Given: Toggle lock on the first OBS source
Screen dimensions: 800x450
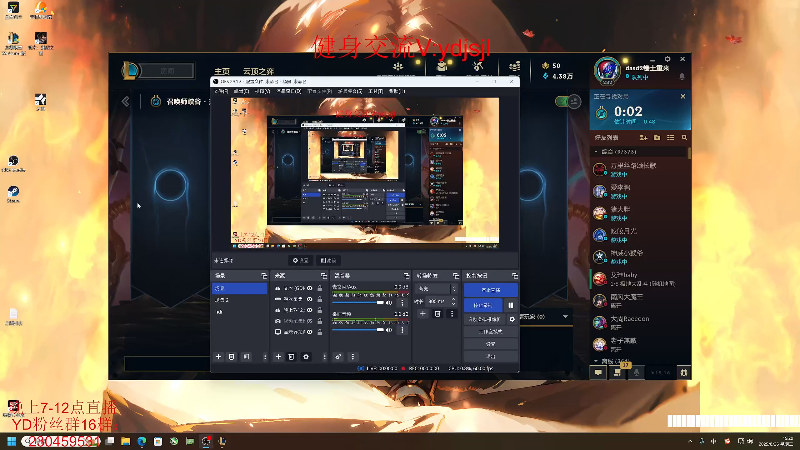Looking at the screenshot, I should 320,288.
